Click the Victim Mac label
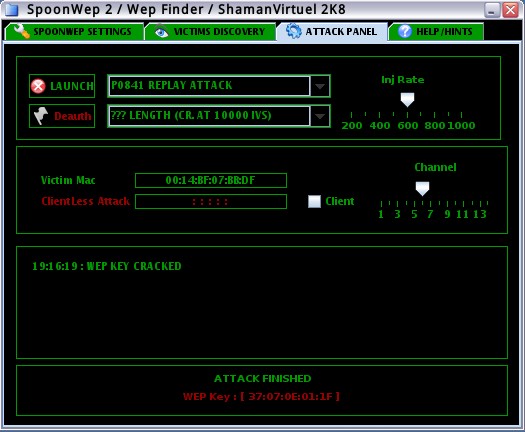This screenshot has width=525, height=432. coord(68,180)
